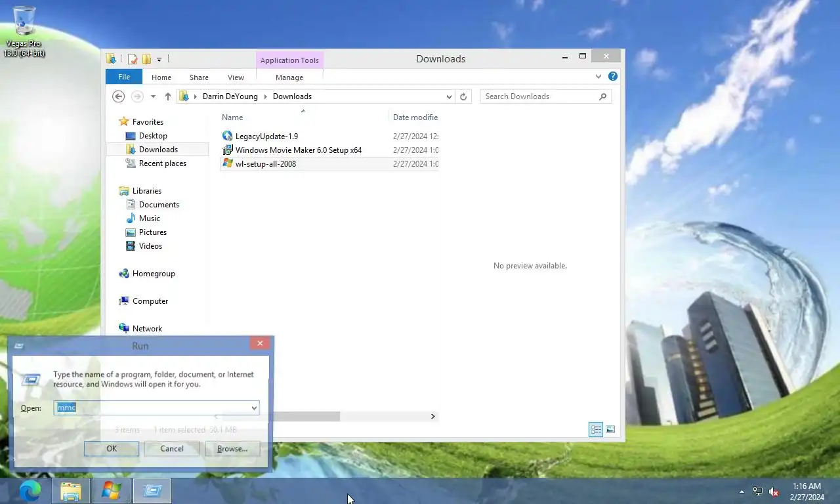Open the Videos library
The image size is (840, 504).
coord(150,246)
